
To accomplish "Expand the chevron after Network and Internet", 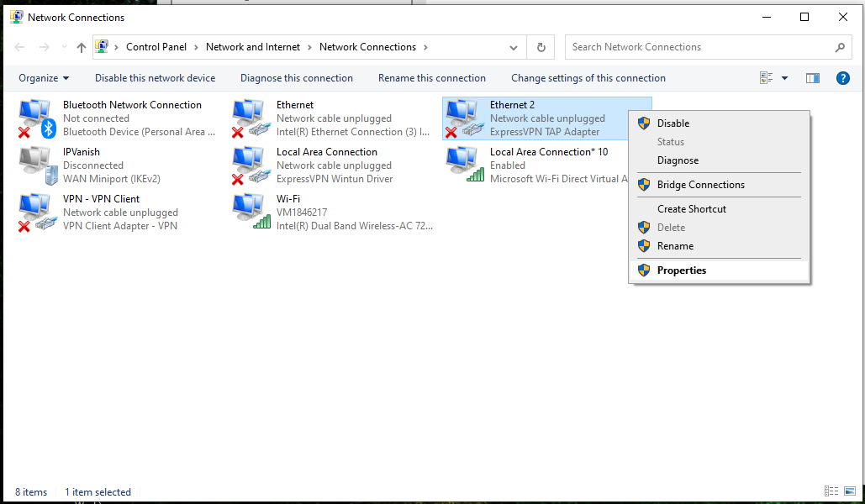I will (x=309, y=47).
